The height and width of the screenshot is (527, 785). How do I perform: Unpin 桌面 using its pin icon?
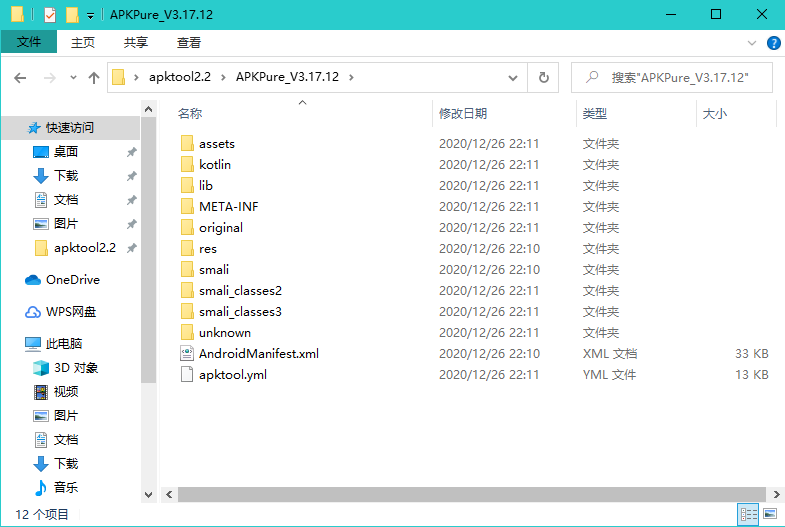[131, 152]
